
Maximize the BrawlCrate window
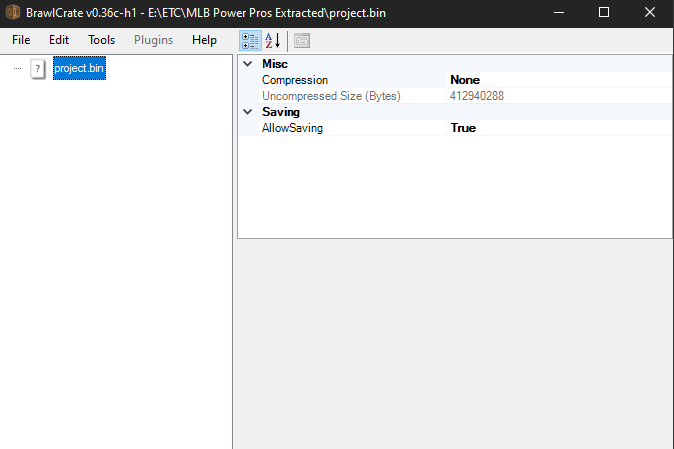(x=604, y=12)
